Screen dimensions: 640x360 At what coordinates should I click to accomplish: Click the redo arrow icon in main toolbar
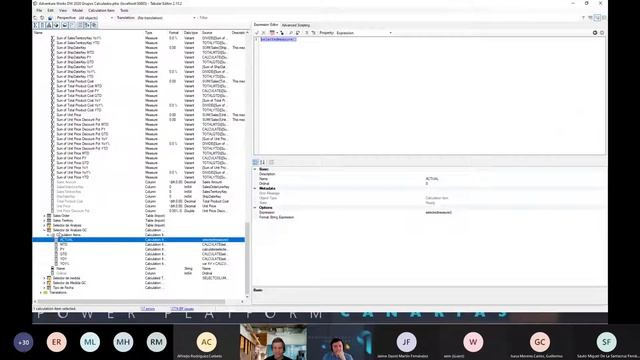(42, 18)
